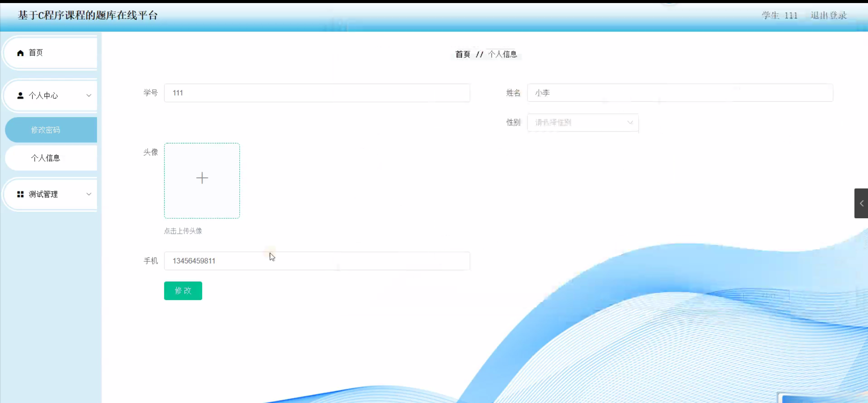Select 修改密码 in the sidebar
The width and height of the screenshot is (868, 403).
45,130
